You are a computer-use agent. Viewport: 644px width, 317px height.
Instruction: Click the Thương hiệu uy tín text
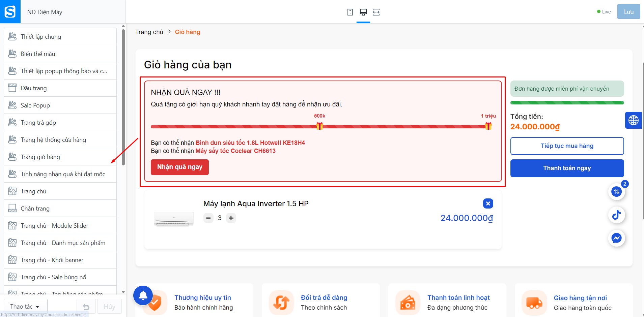click(203, 297)
